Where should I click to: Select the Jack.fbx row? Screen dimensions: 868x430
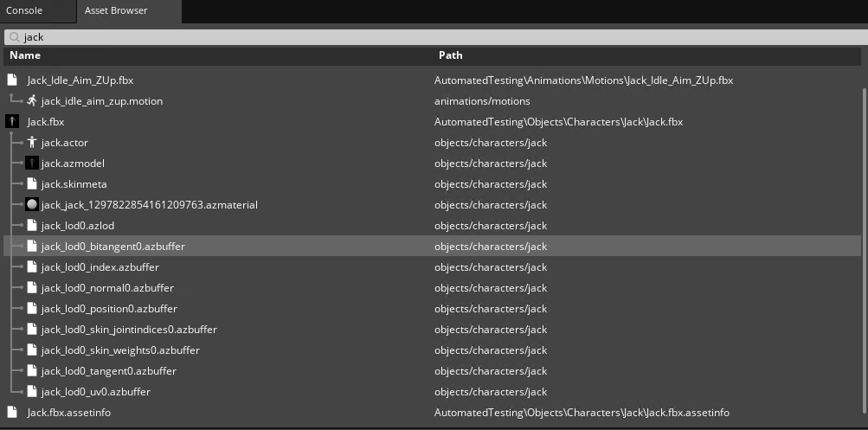click(x=432, y=122)
